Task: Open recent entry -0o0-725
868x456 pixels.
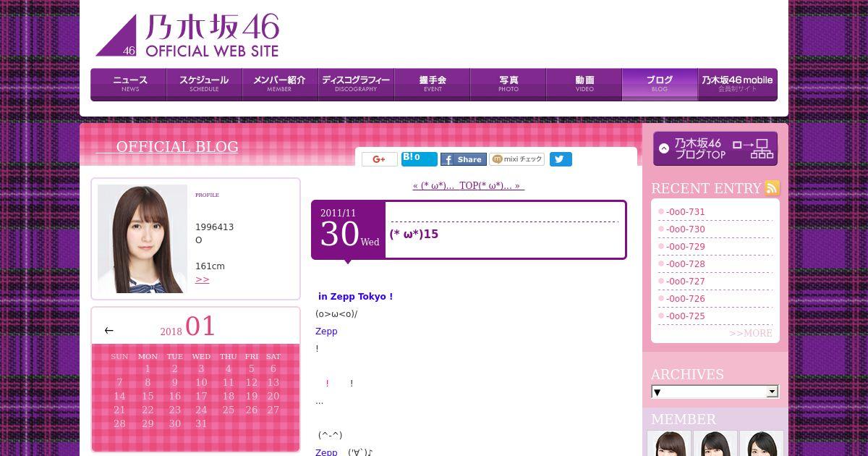Action: [686, 316]
